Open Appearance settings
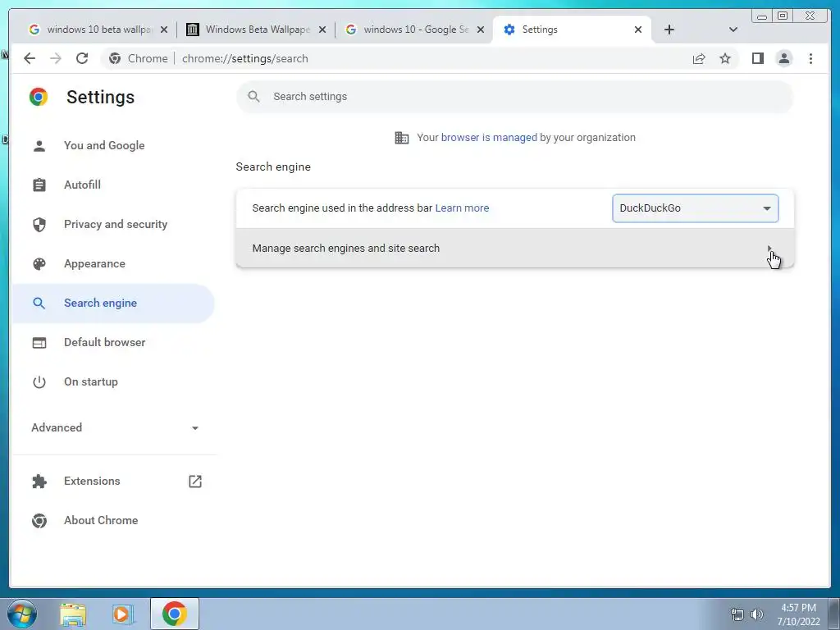This screenshot has height=630, width=840. pyautogui.click(x=113, y=263)
